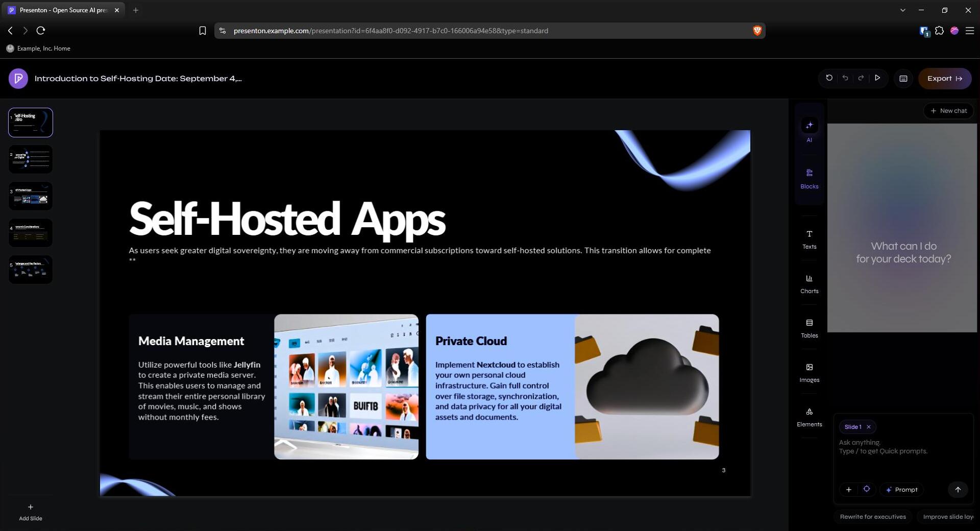980x531 pixels.
Task: Select slide 1 thumbnail
Action: pyautogui.click(x=31, y=123)
